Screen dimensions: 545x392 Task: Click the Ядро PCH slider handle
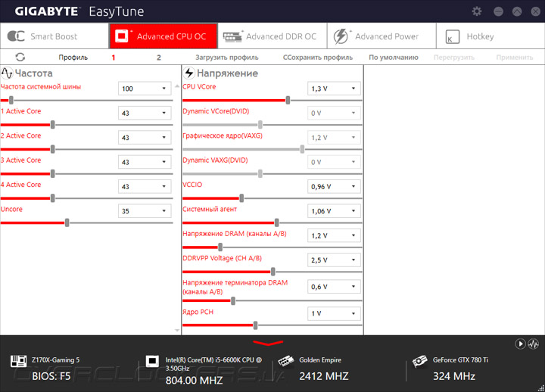click(256, 325)
